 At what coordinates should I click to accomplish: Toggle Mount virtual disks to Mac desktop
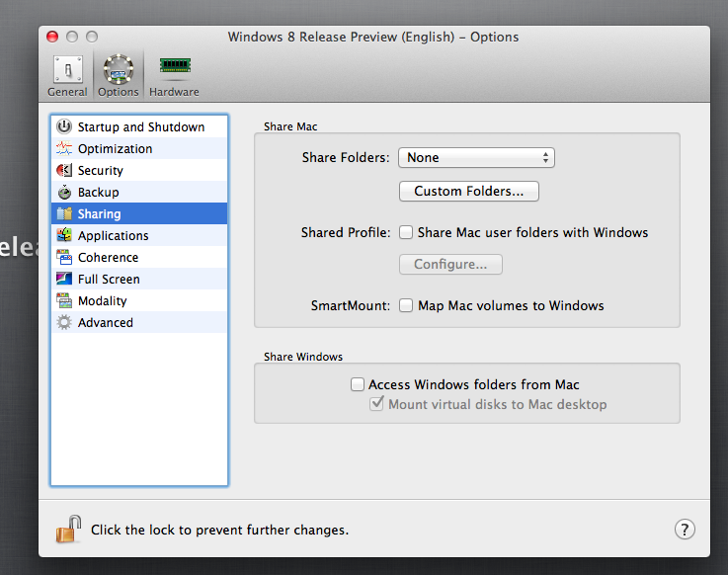point(376,404)
